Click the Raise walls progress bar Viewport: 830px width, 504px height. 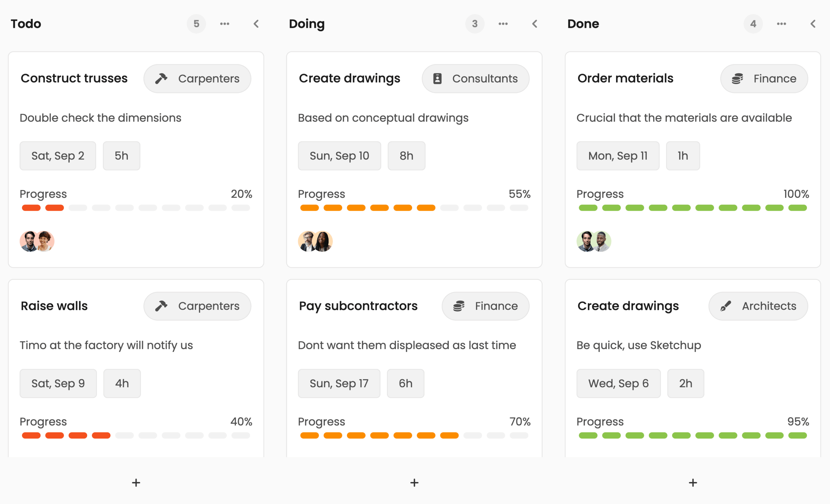tap(136, 435)
